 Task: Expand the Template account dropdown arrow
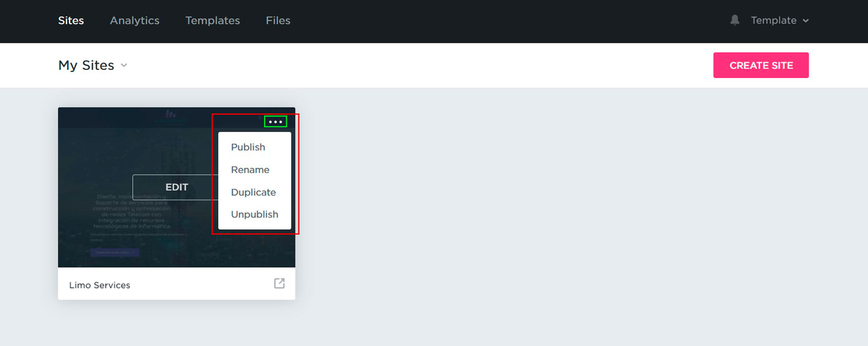click(x=806, y=21)
